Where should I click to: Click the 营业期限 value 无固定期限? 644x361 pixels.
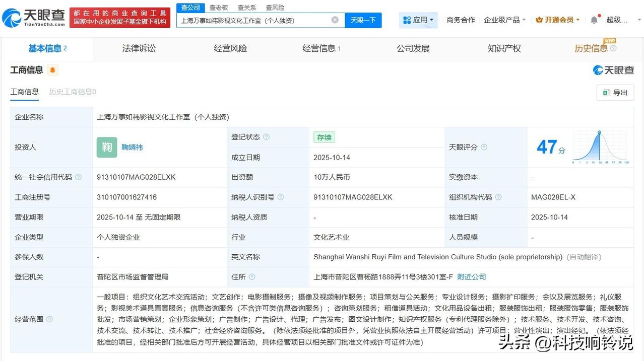[164, 218]
